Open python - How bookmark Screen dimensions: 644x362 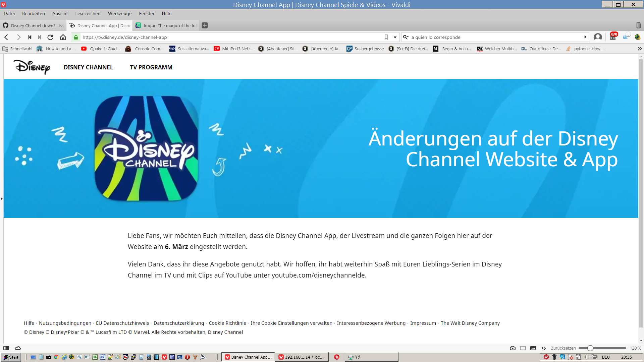[x=585, y=49]
